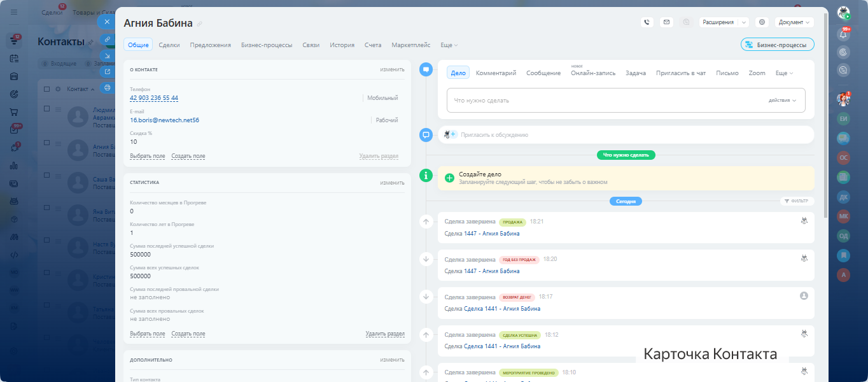Copy contact link icon next to Агния Бабина
868x382 pixels.
point(200,24)
